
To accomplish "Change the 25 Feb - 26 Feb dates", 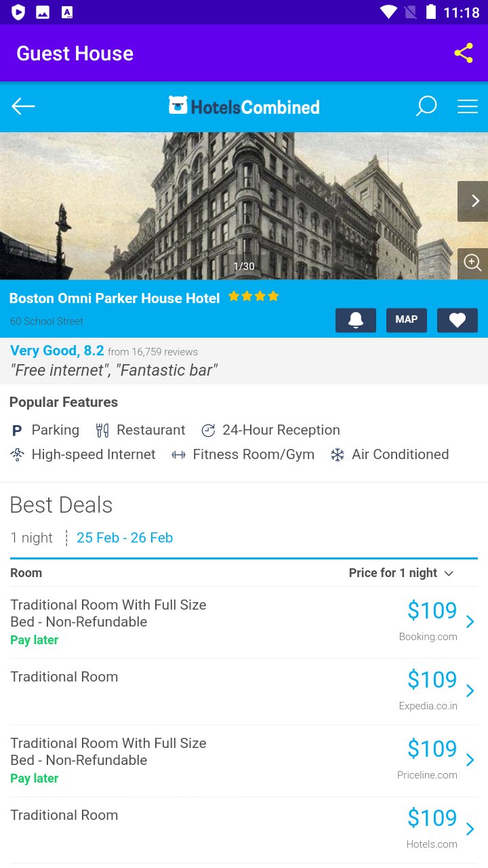I will point(125,538).
